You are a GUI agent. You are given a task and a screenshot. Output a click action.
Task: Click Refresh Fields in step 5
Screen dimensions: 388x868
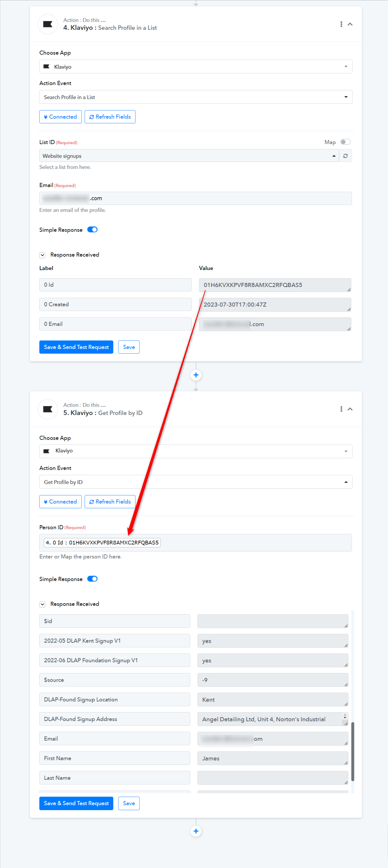click(x=110, y=502)
